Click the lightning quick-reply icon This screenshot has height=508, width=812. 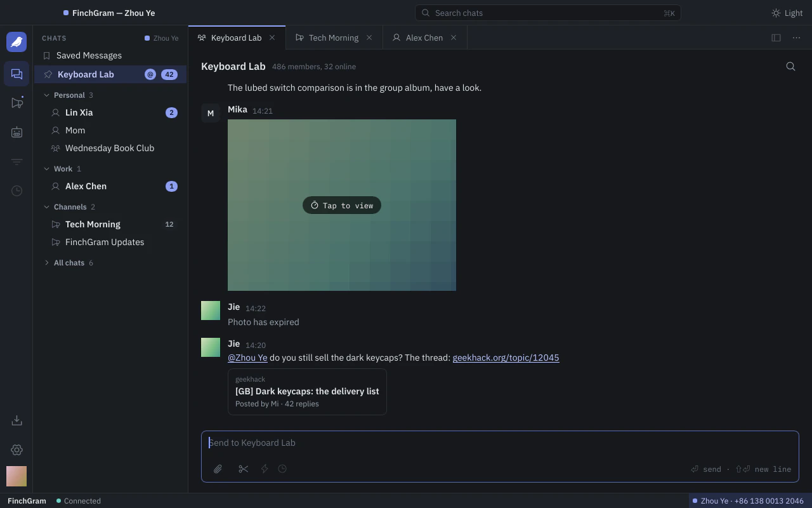point(265,469)
